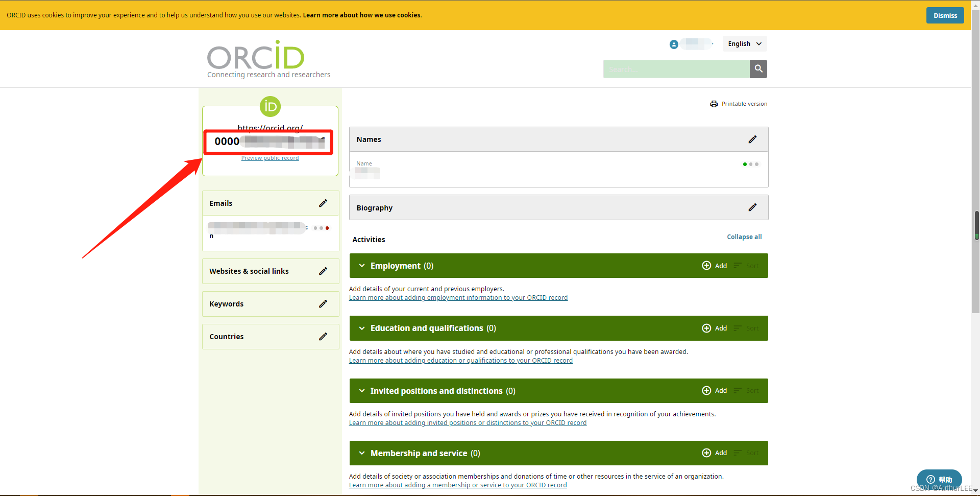The width and height of the screenshot is (980, 496).
Task: Open learn more about education qualifications link
Action: (461, 361)
